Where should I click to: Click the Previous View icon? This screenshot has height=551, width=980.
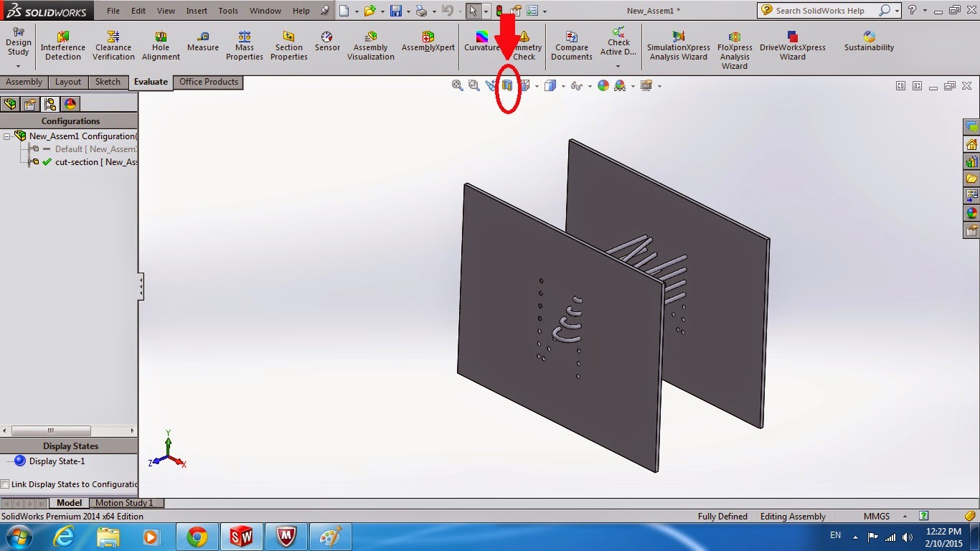[491, 85]
